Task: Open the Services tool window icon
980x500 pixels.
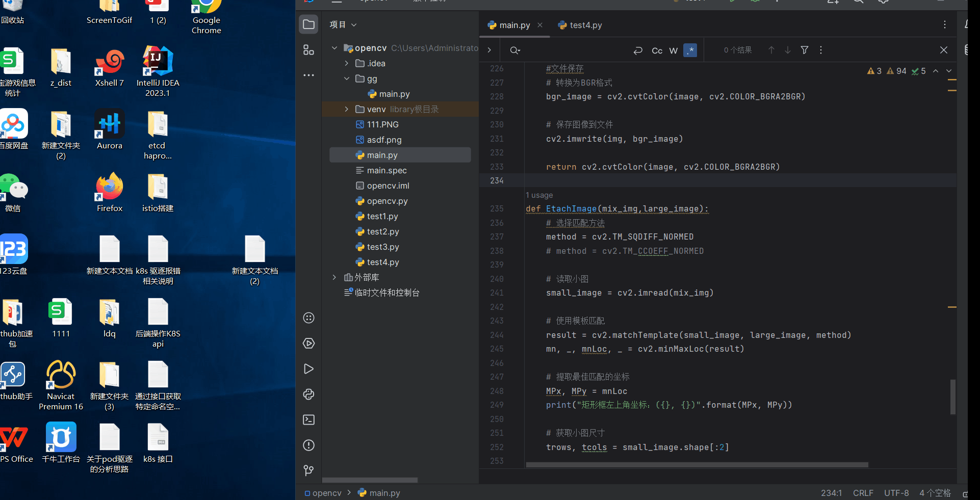Action: pyautogui.click(x=308, y=343)
